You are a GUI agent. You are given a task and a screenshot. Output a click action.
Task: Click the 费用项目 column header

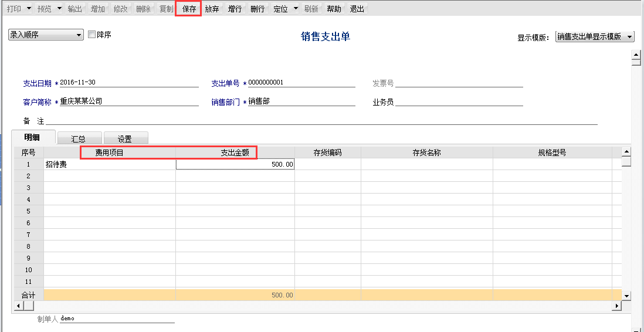(x=110, y=153)
